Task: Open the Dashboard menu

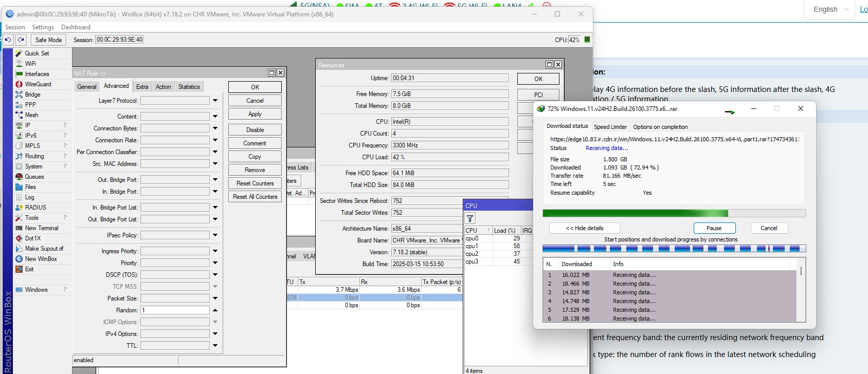Action: [76, 27]
